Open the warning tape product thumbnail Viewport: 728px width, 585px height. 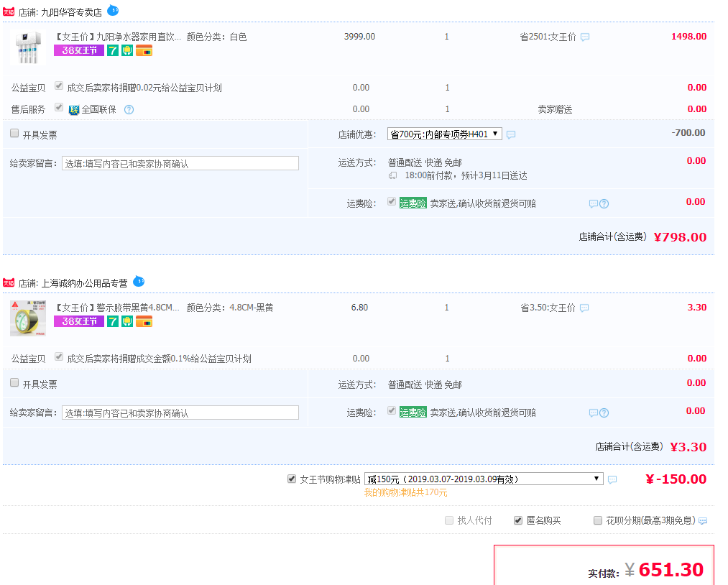[x=28, y=318]
